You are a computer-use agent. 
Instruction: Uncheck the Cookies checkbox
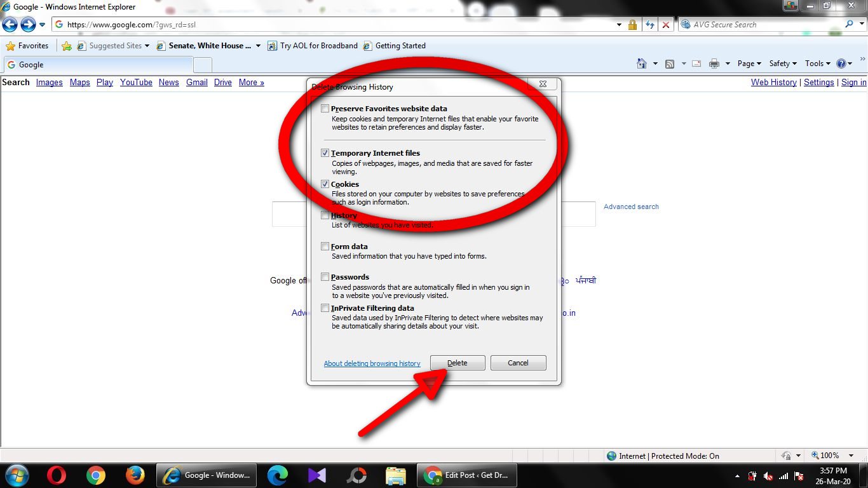[325, 184]
